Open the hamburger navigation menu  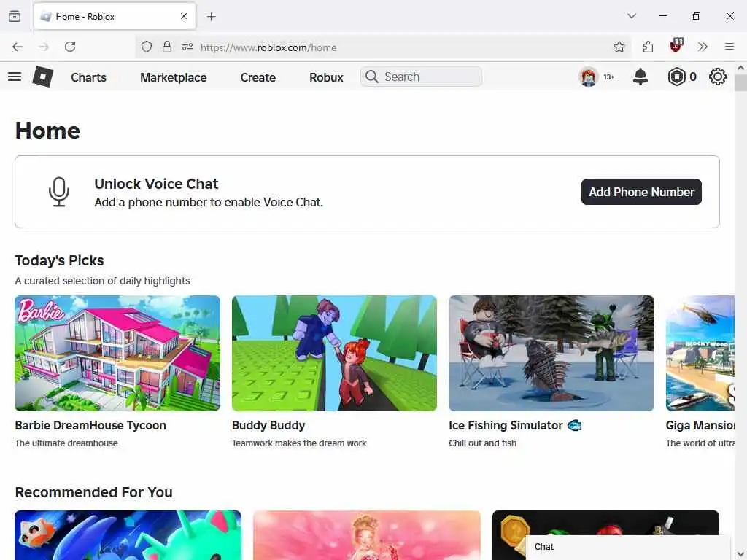point(15,77)
